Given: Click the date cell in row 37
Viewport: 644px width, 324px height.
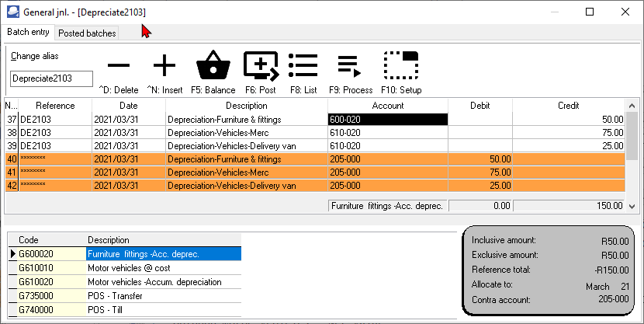Looking at the screenshot, I should pyautogui.click(x=129, y=119).
